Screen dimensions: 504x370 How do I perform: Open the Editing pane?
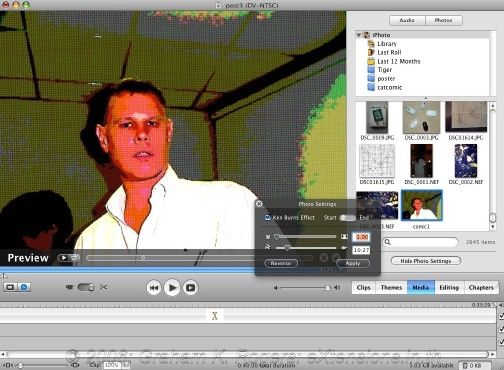449,287
